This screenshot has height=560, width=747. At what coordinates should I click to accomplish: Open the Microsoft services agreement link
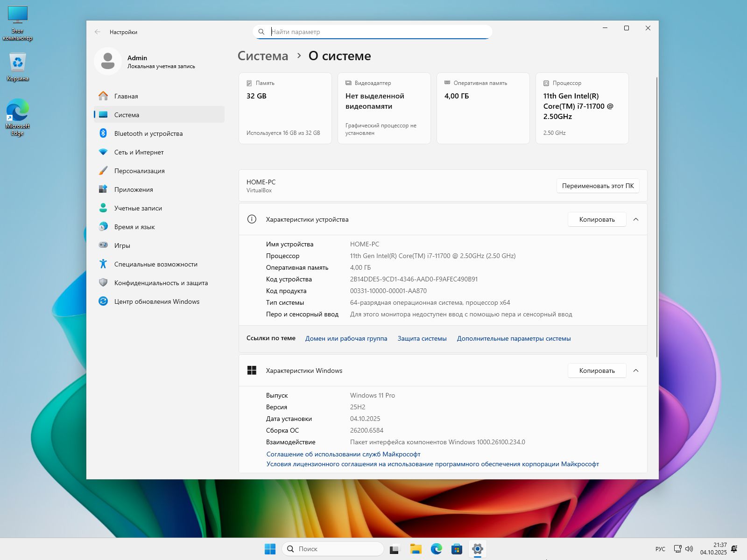point(343,454)
